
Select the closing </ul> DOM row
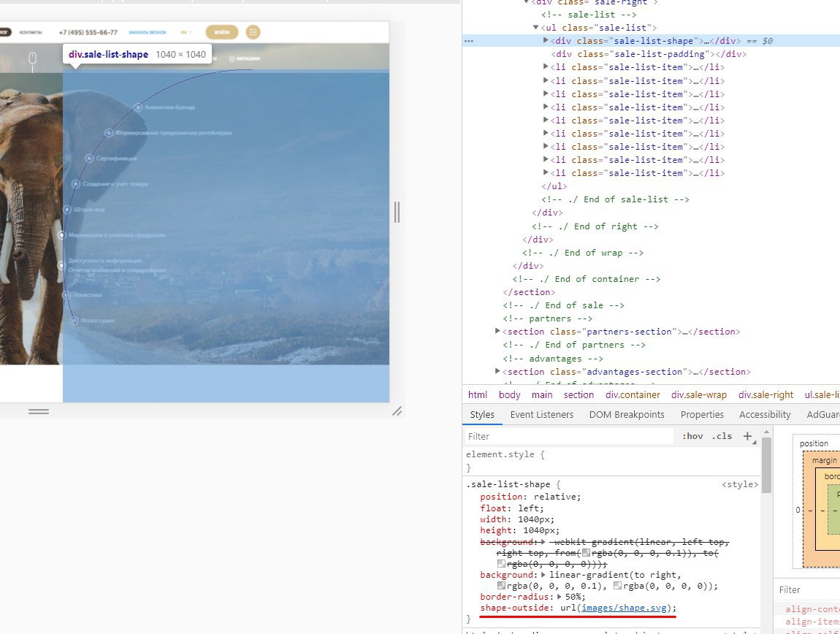click(554, 186)
